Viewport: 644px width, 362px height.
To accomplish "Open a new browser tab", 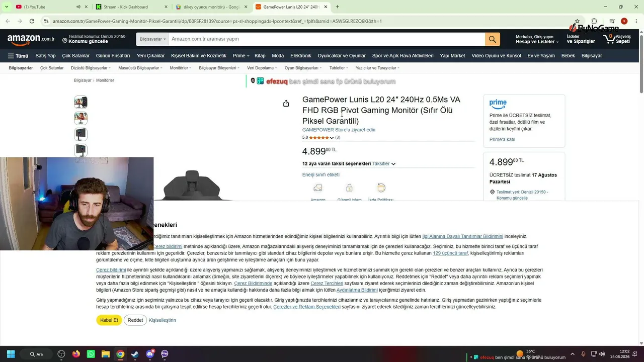I will (337, 7).
